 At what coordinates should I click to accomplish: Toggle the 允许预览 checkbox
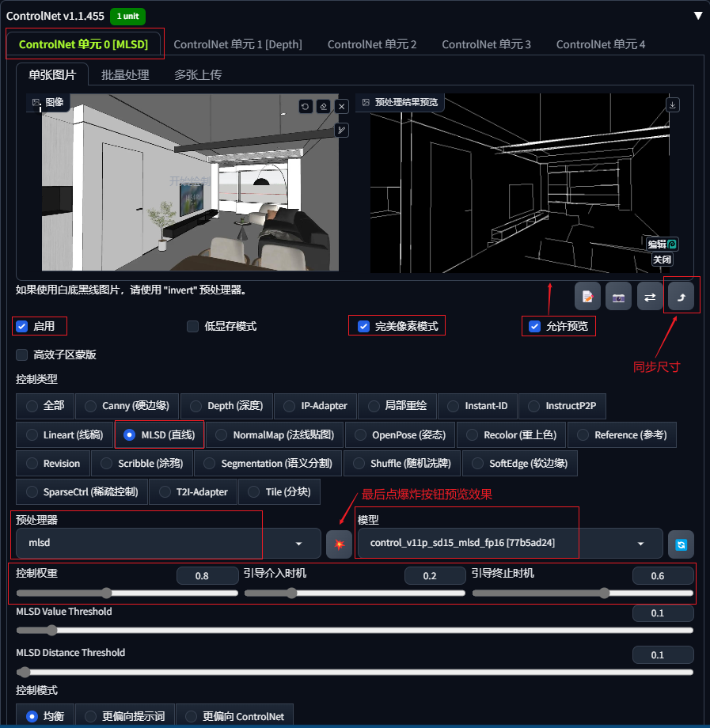pos(534,326)
